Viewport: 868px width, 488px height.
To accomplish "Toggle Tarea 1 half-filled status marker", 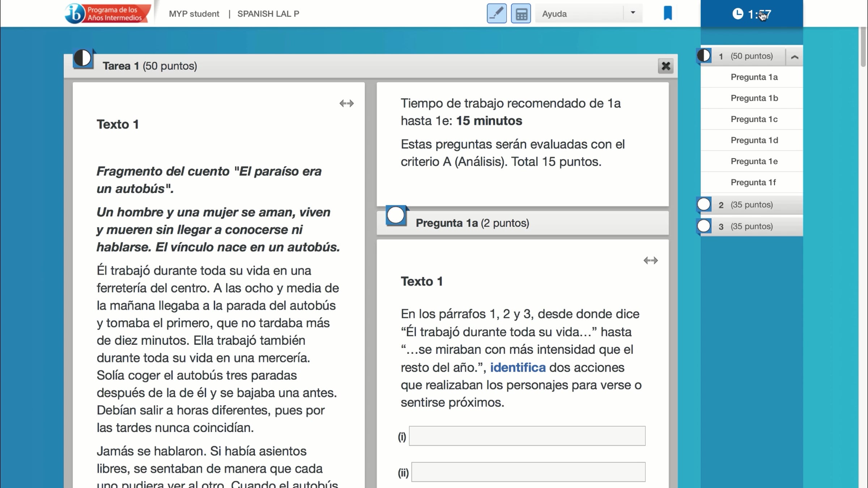I will pyautogui.click(x=83, y=58).
